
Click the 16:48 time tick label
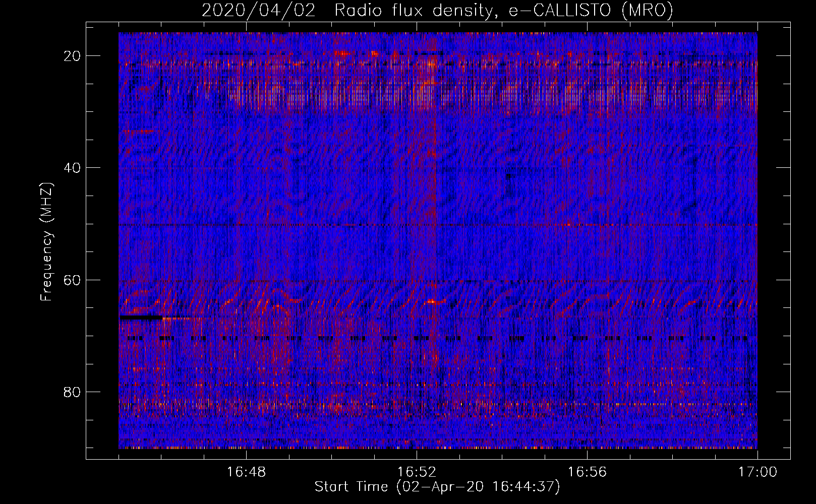point(246,472)
